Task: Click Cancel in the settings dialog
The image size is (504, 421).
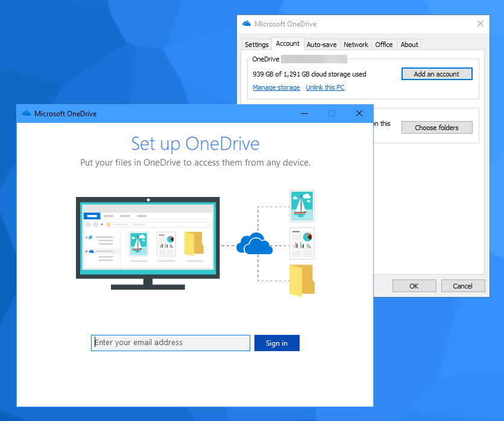Action: (462, 286)
